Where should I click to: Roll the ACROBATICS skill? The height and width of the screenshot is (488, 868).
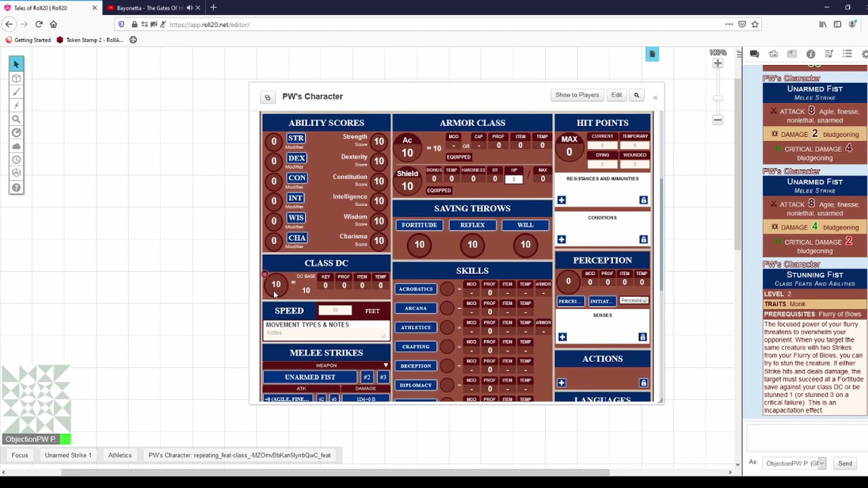[416, 289]
